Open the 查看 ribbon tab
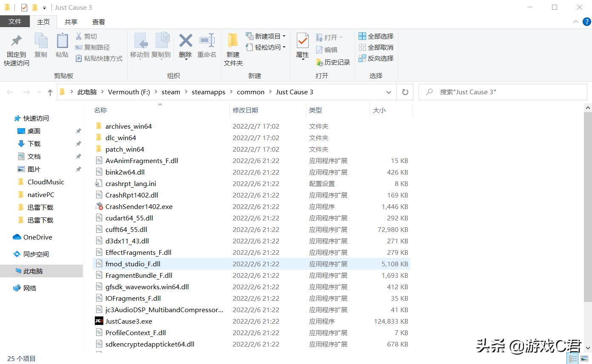This screenshot has height=364, width=592. (x=98, y=22)
